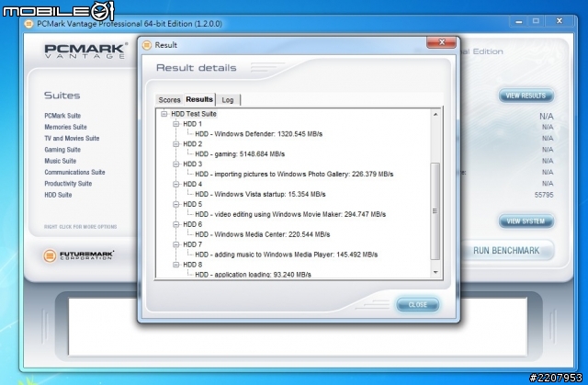Viewport: 588px width, 385px height.
Task: Collapse the HDD 7 node
Action: tap(175, 244)
